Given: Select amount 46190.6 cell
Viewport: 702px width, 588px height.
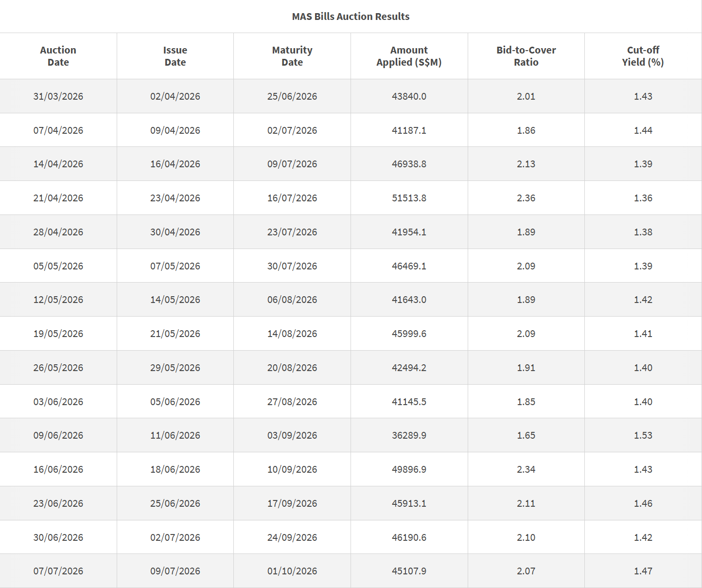Looking at the screenshot, I should (409, 537).
